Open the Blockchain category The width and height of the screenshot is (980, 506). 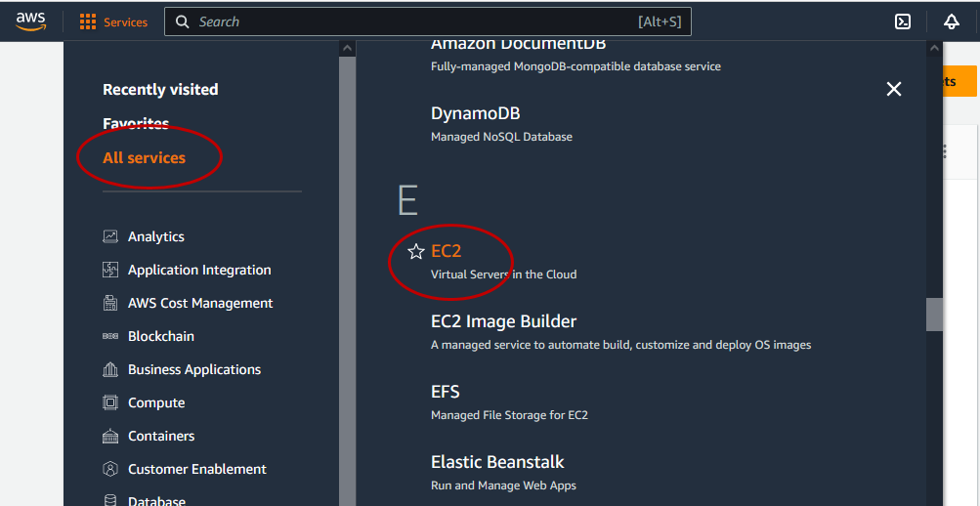[x=161, y=336]
